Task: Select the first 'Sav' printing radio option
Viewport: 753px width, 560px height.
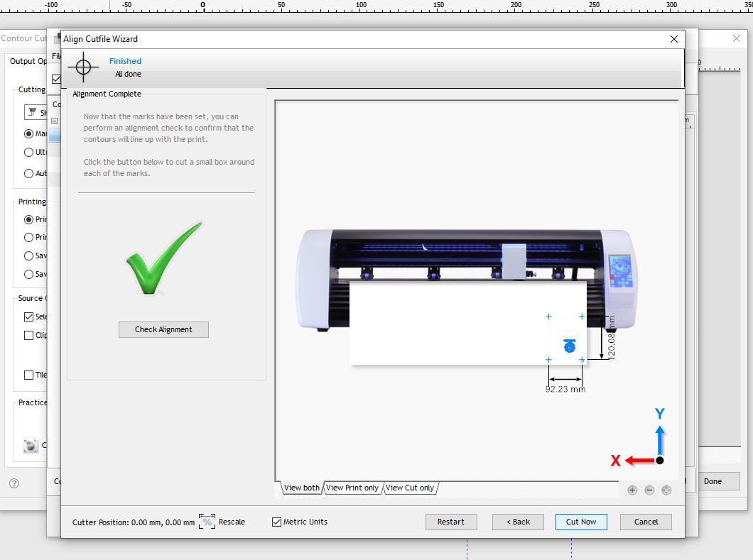Action: (29, 256)
